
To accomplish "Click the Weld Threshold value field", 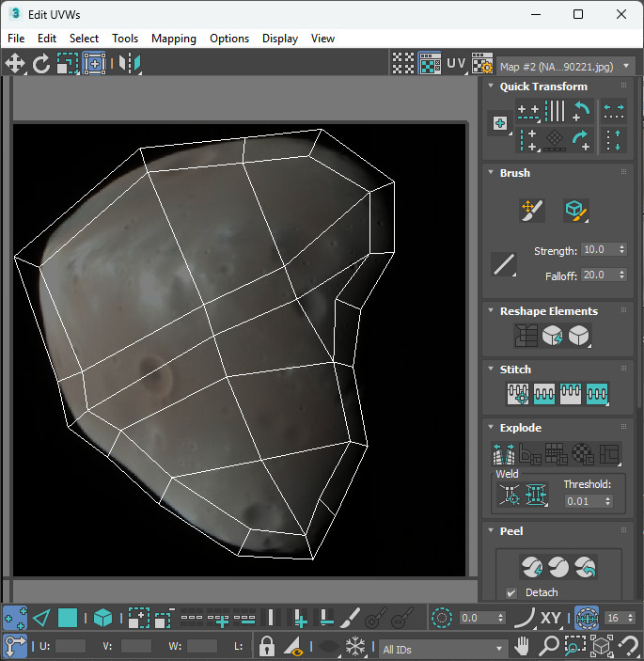I will click(584, 501).
